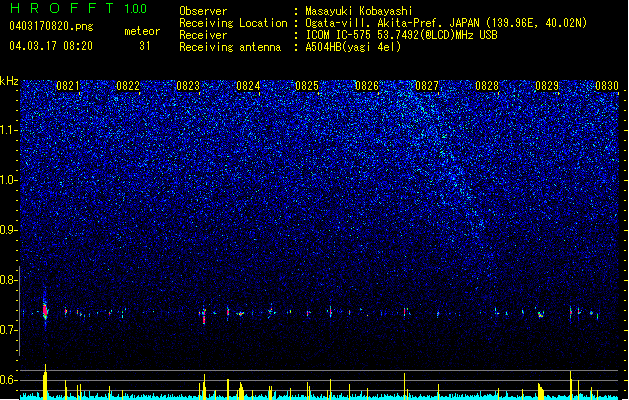This screenshot has height=400, width=629.
Task: Click the meteor count 31
Action: (145, 46)
